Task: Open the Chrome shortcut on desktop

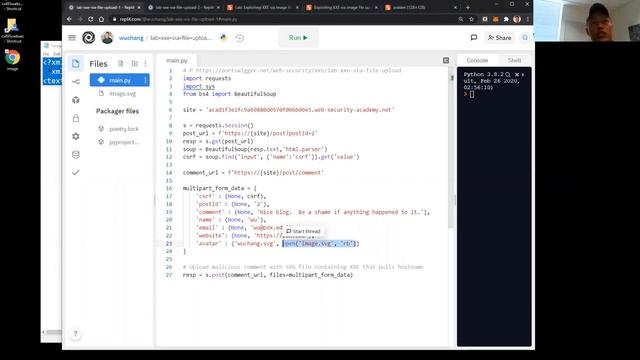Action: point(12,60)
